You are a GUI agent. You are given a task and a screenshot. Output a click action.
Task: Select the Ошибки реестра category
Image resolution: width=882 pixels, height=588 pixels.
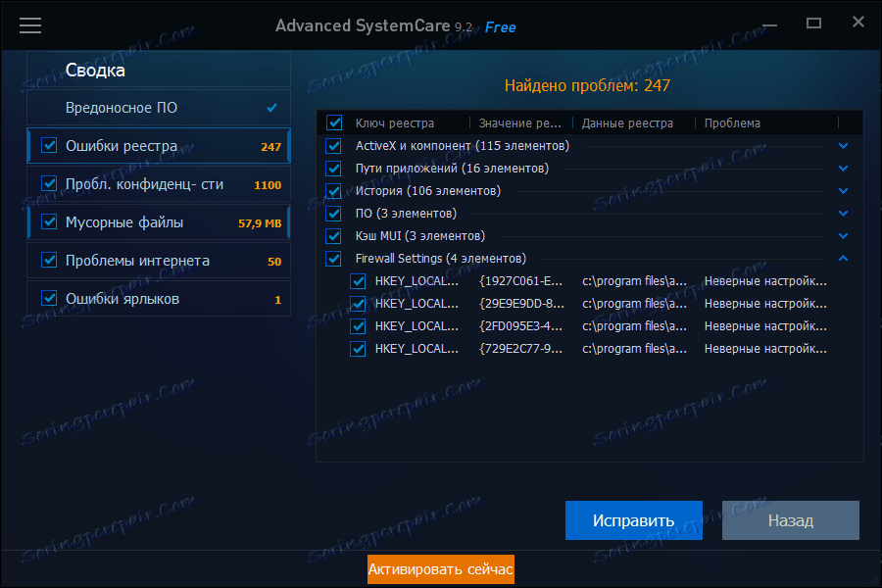(159, 146)
